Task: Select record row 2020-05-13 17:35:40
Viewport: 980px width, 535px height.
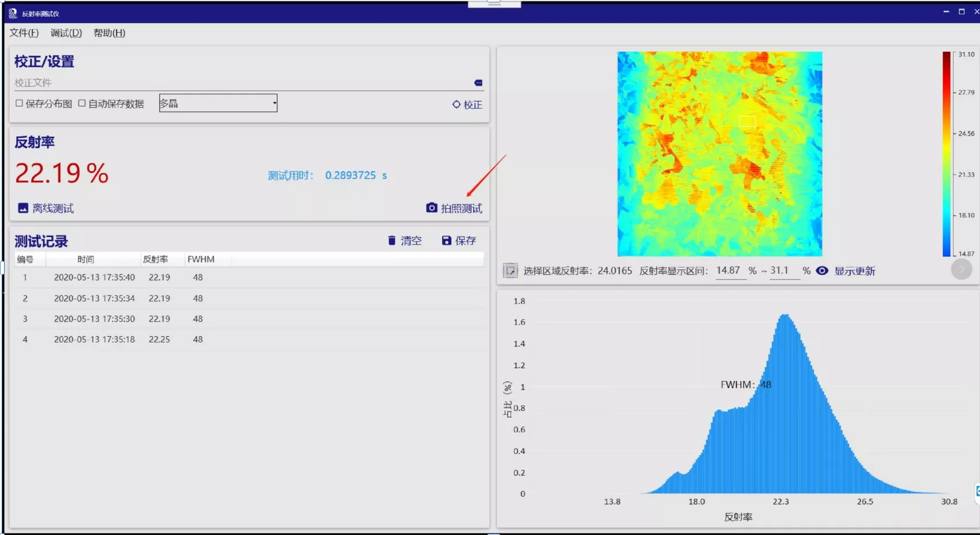Action: 249,278
